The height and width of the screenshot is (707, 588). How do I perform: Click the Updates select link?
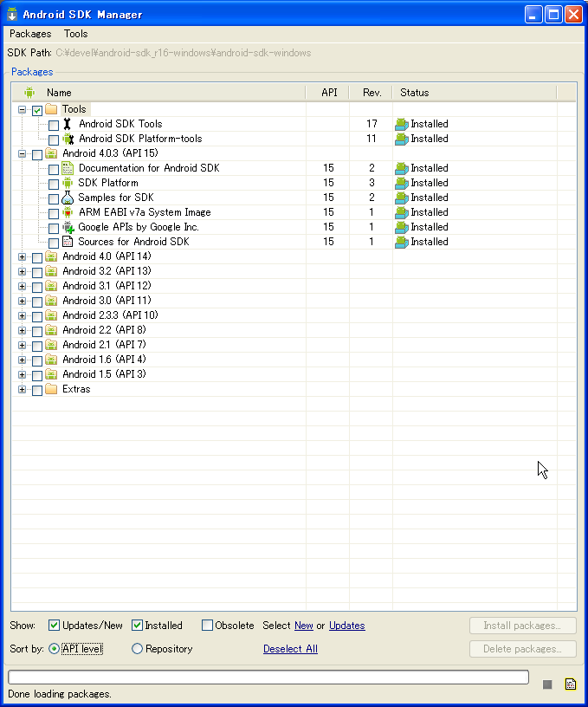[x=347, y=626]
